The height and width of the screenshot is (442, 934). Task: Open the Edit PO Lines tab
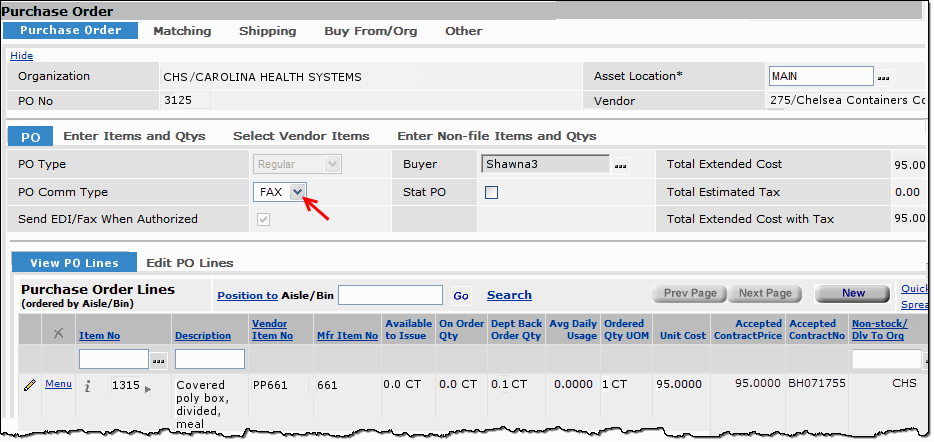[x=189, y=263]
